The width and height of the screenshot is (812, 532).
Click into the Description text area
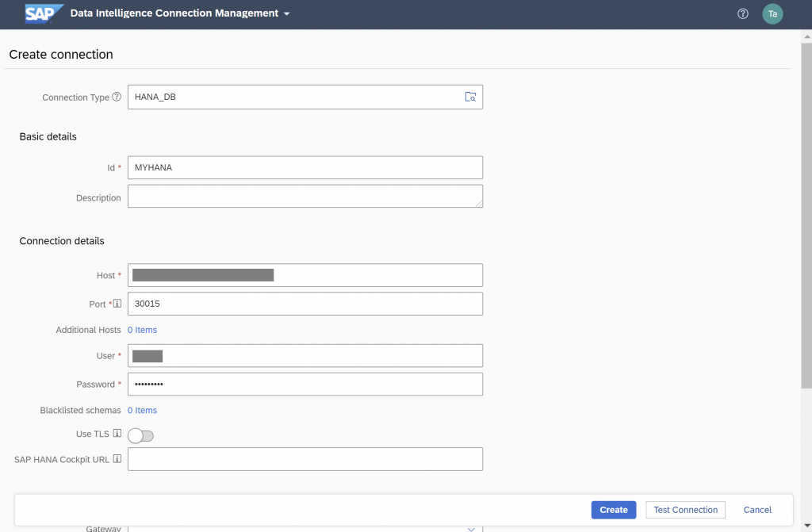pos(305,197)
